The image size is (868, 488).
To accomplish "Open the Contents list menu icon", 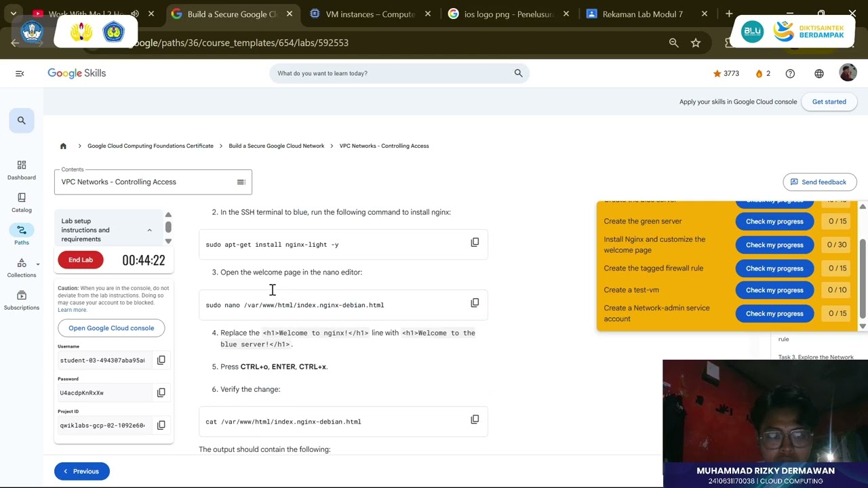I will [241, 182].
